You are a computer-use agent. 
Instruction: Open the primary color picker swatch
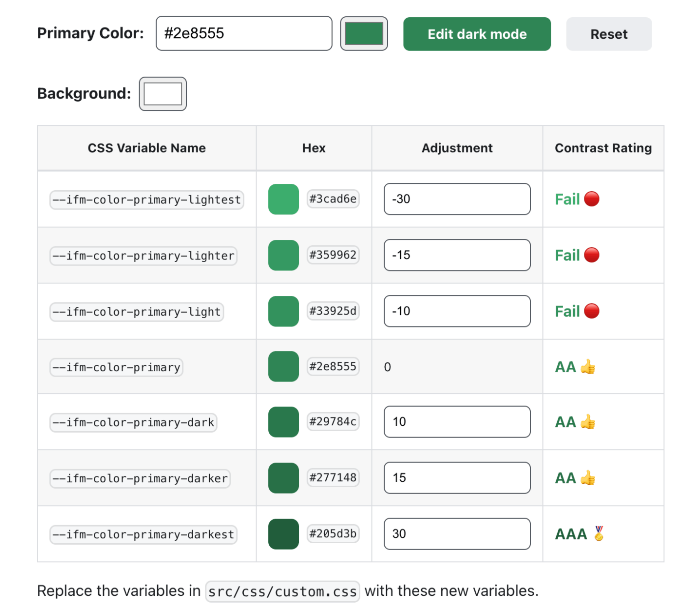pos(364,33)
